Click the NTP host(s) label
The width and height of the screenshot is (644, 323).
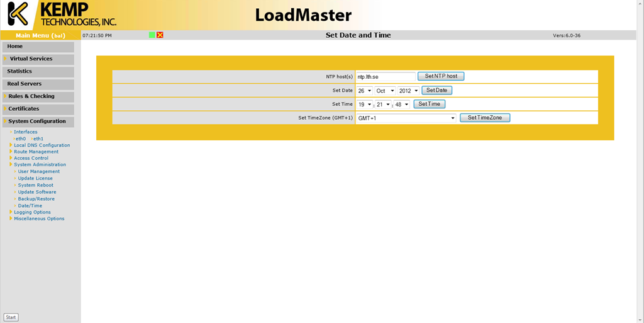click(x=339, y=77)
